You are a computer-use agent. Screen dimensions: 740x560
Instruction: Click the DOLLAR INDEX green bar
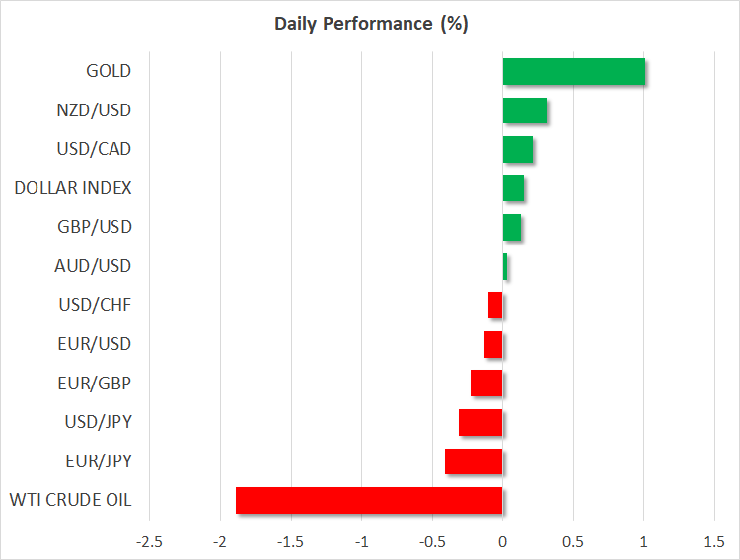tap(513, 188)
